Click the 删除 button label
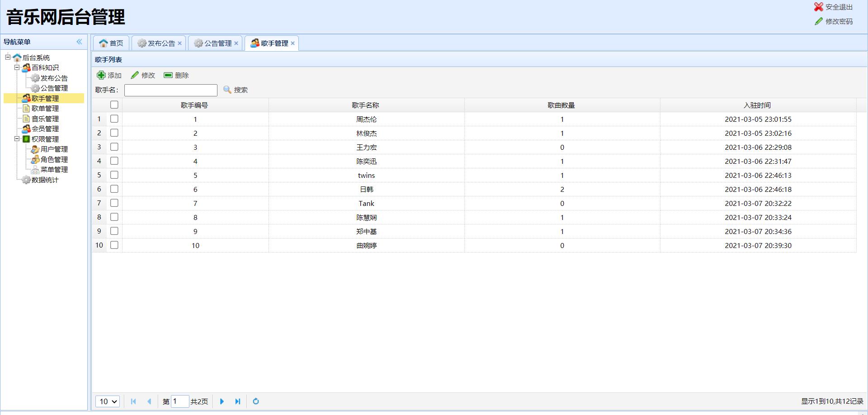Screen dimensions: 868x415 tap(182, 75)
